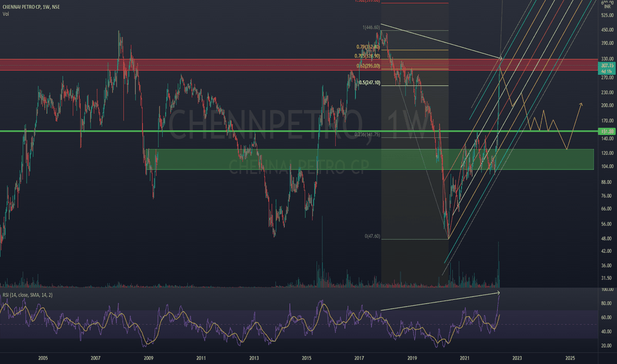
Task: Click the 2025 label on time axis
Action: 570,358
